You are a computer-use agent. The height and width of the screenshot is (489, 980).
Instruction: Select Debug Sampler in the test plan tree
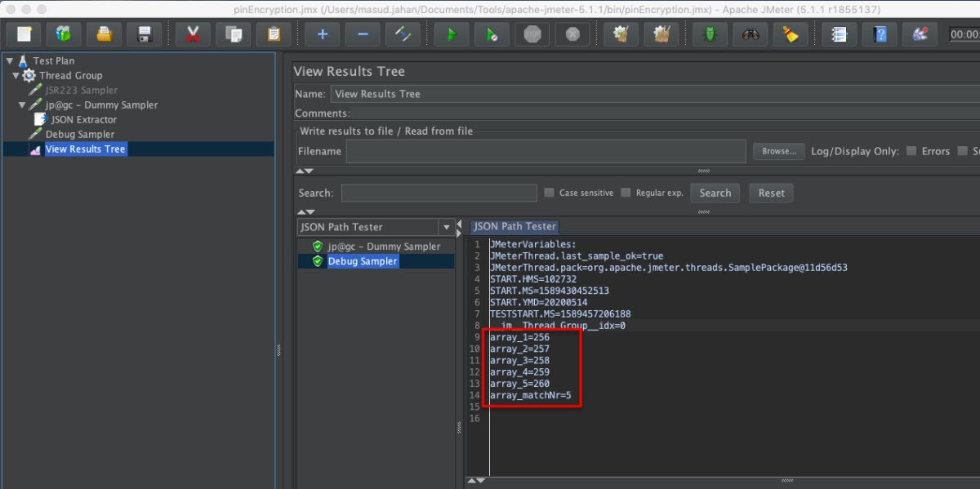[80, 134]
